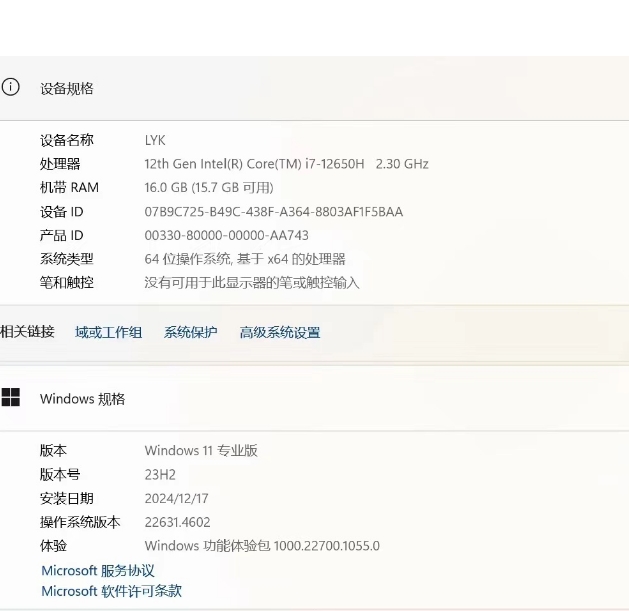Click the 体验 label
Screen dimensions: 629x611
(53, 546)
